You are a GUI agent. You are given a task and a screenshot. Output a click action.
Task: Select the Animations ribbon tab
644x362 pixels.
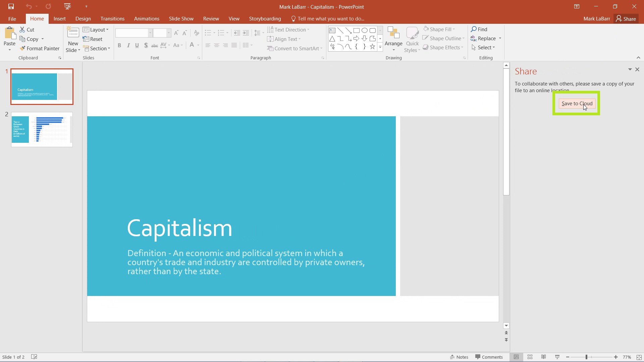coord(146,18)
